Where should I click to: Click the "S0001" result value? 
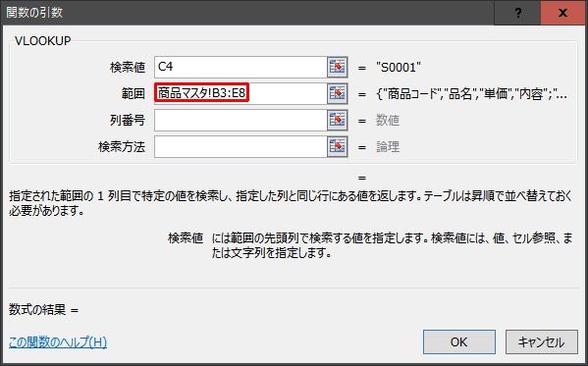coord(399,68)
